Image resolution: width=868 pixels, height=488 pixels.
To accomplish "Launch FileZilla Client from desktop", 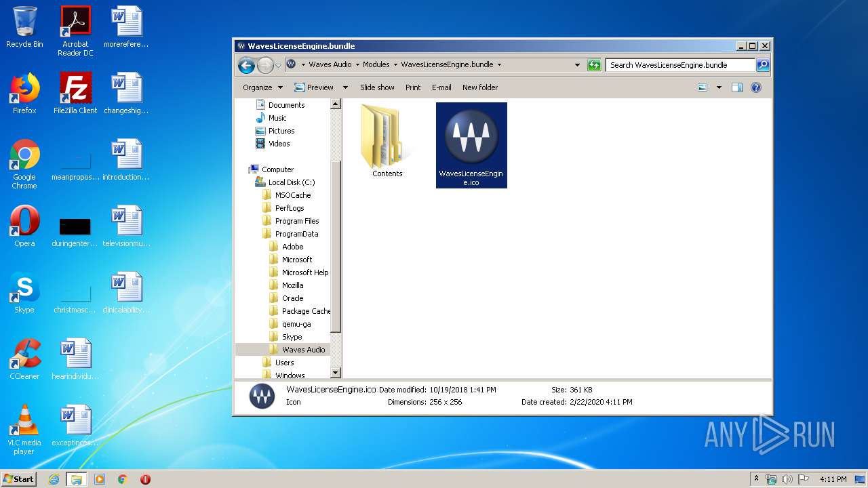I will (75, 94).
